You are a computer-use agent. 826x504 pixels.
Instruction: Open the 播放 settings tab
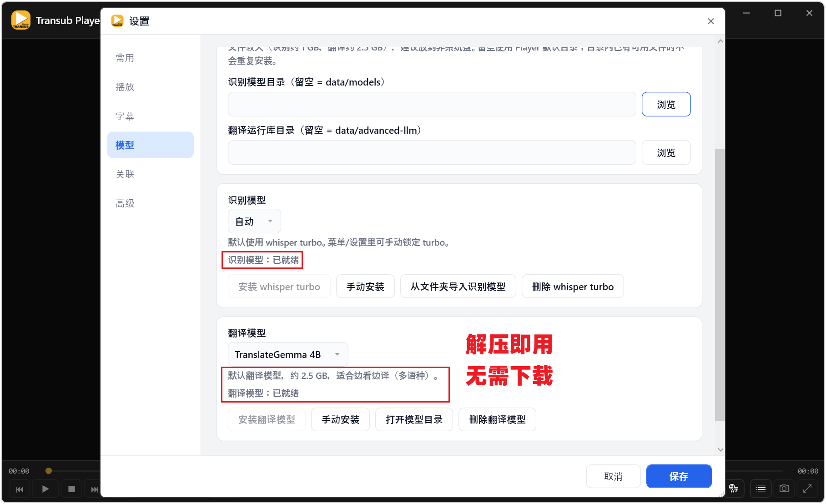click(151, 87)
